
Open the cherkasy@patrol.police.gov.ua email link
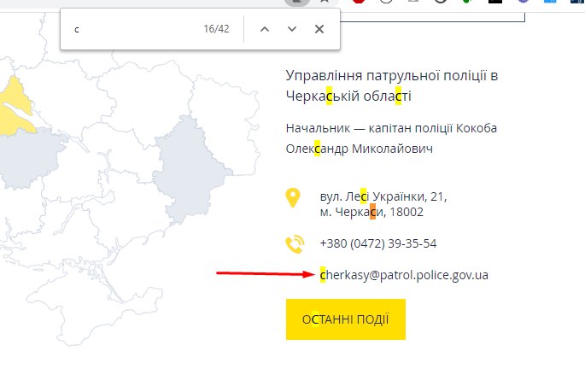(404, 275)
